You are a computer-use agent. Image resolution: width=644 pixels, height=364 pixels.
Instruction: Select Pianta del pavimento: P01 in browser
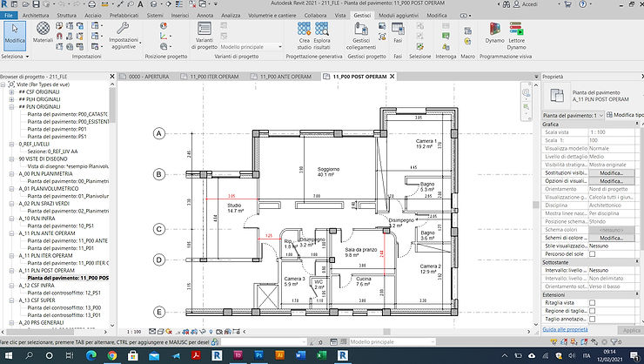[57, 129]
